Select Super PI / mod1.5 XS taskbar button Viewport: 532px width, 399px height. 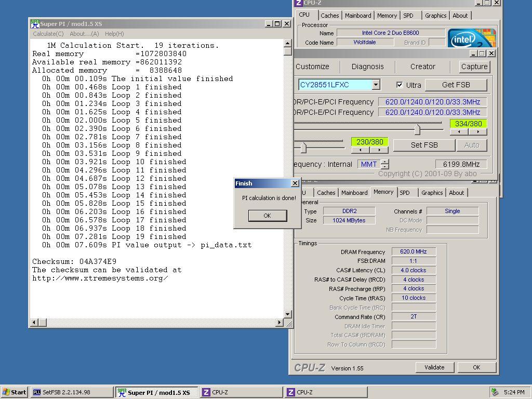pyautogui.click(x=157, y=392)
